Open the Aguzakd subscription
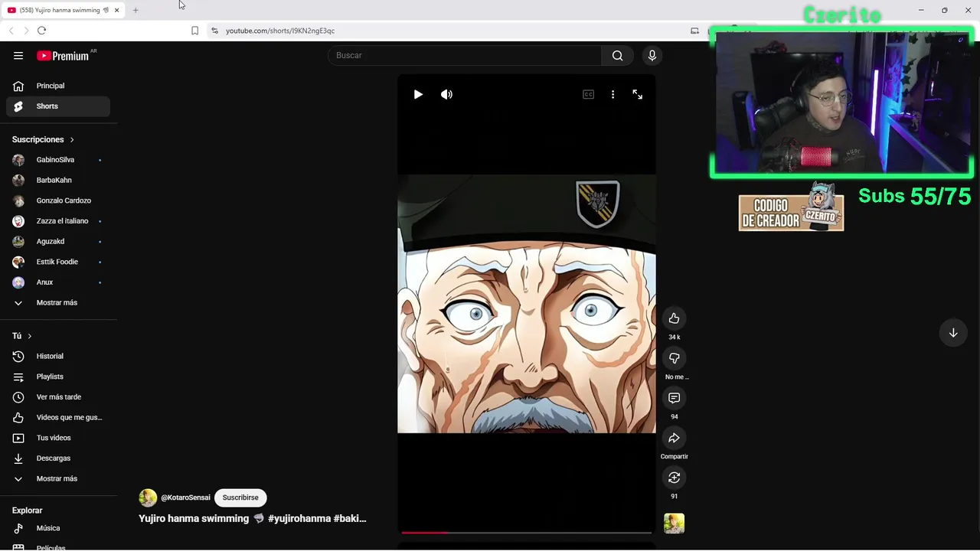 coord(58,241)
